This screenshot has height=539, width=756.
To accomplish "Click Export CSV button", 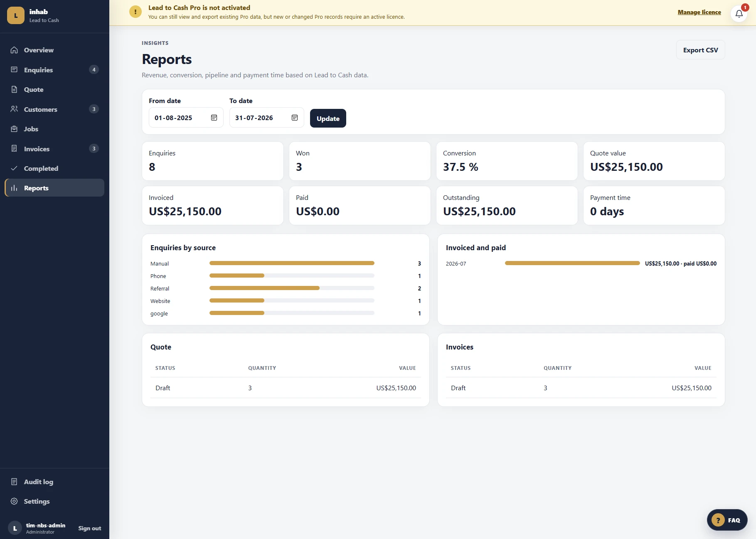I will click(x=701, y=50).
